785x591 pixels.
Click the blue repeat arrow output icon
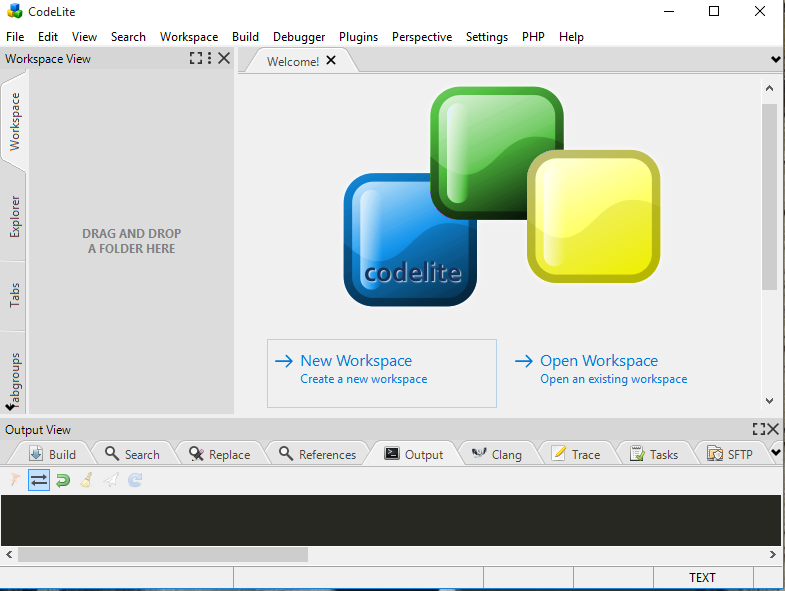point(135,480)
